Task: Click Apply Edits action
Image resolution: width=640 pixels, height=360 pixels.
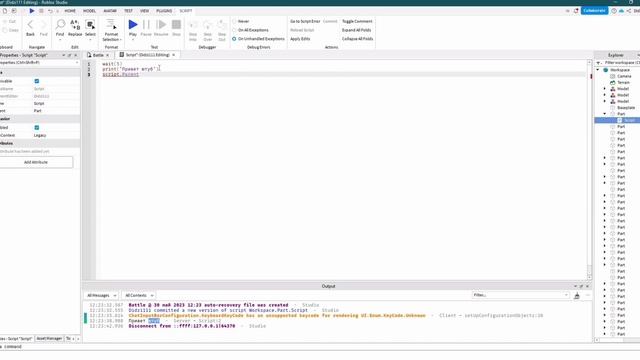Action: click(300, 39)
